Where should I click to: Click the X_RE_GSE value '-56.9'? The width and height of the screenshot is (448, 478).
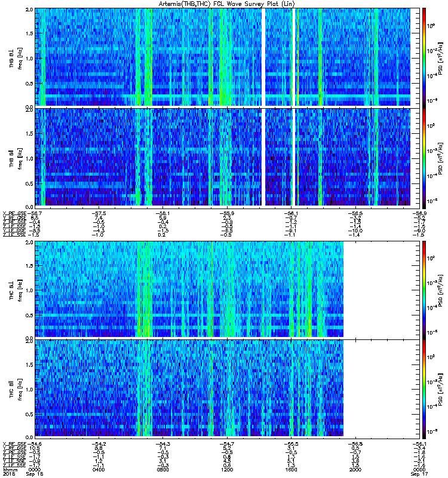[x=419, y=213]
